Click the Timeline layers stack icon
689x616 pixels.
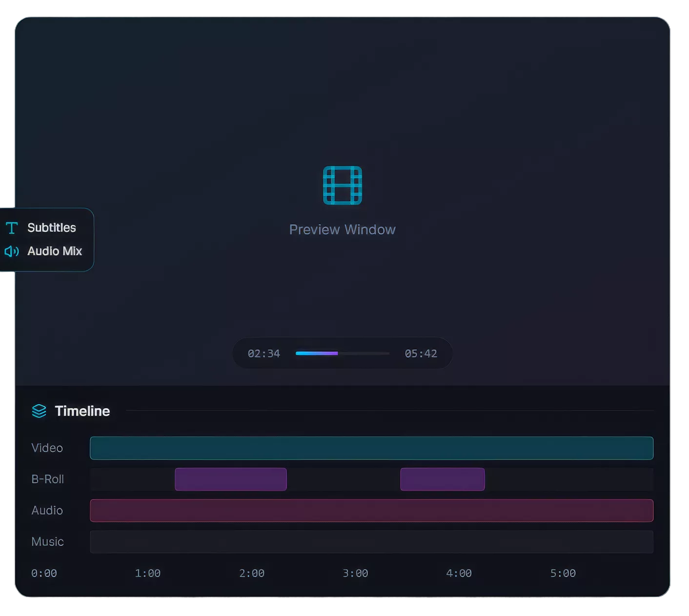[39, 411]
